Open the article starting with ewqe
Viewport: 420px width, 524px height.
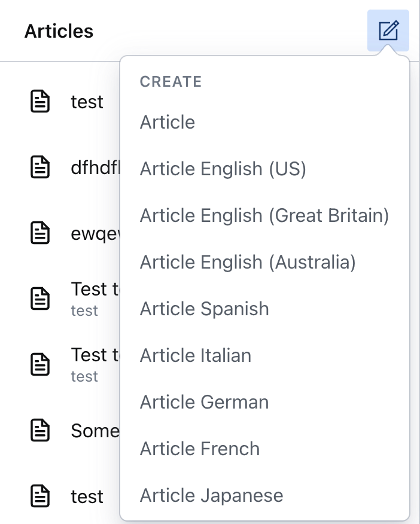point(95,233)
